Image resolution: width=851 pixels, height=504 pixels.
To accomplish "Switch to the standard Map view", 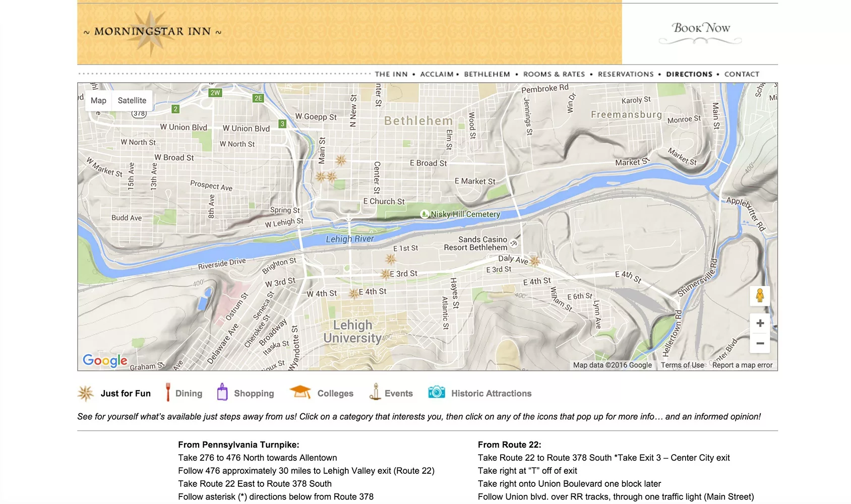I will click(x=98, y=100).
